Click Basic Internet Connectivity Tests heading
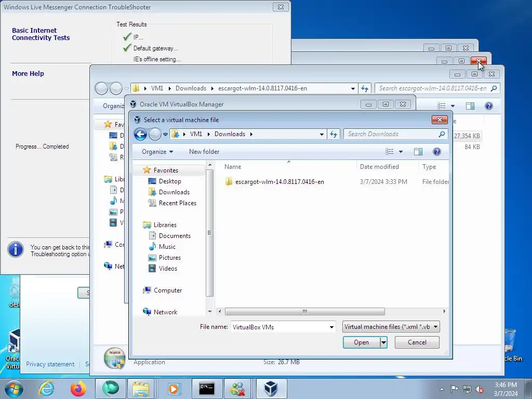The width and height of the screenshot is (532, 399). coord(41,34)
